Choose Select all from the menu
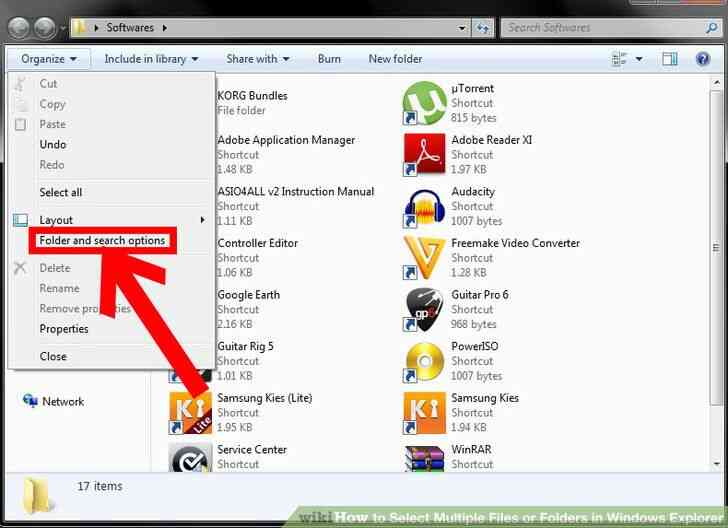The image size is (728, 528). click(x=61, y=192)
